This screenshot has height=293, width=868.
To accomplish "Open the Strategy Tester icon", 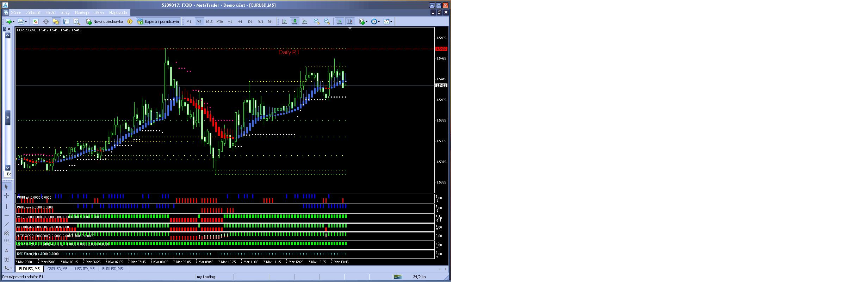I will click(x=76, y=21).
